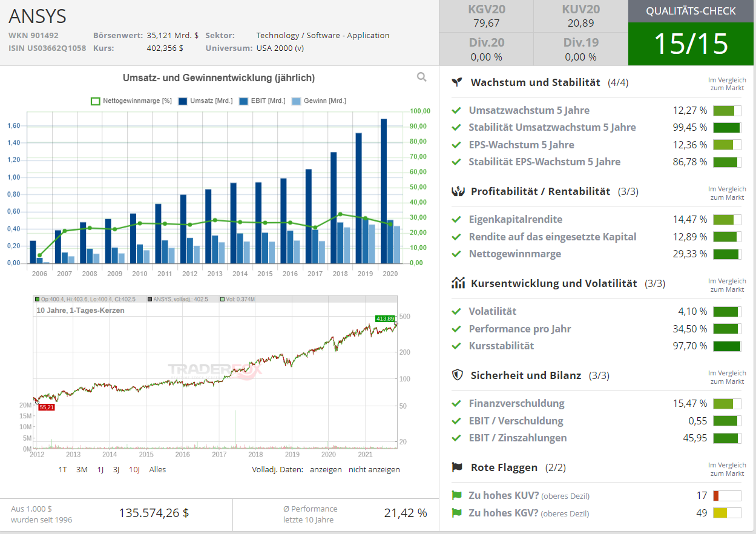Select the Alles chart timeframe
The width and height of the screenshot is (756, 534).
click(157, 469)
